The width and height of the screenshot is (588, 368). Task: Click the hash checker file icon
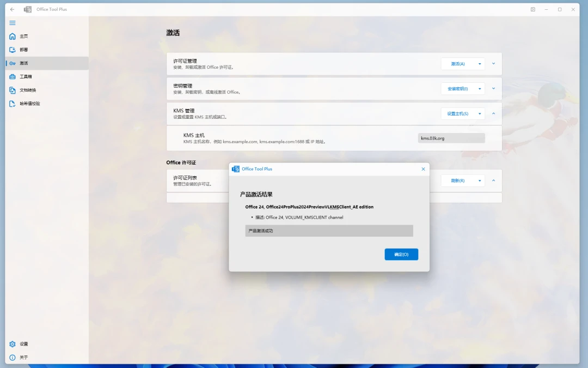coord(13,104)
